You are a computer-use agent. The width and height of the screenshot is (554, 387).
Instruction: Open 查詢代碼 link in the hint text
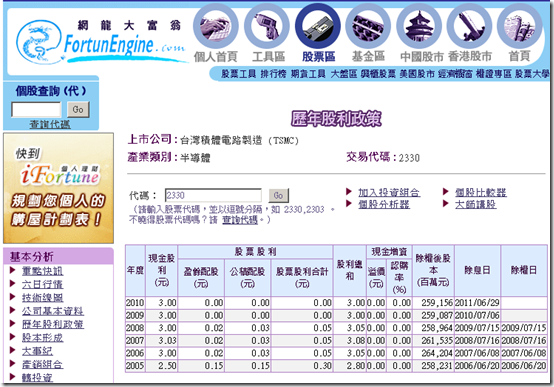(x=240, y=220)
